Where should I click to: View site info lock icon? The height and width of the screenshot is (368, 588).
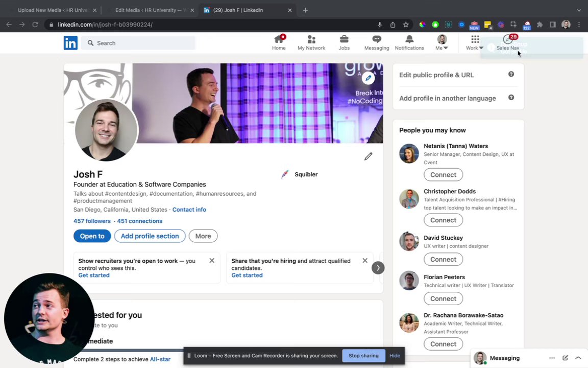[x=52, y=25]
